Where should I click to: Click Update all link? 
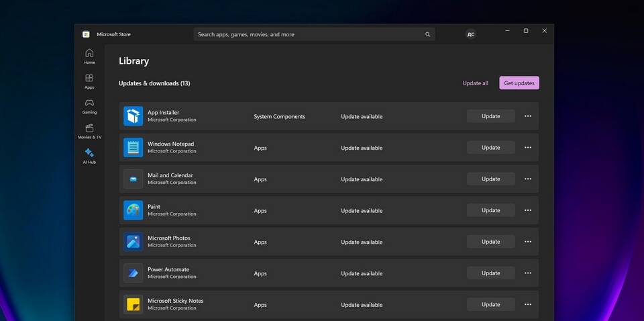(x=475, y=83)
